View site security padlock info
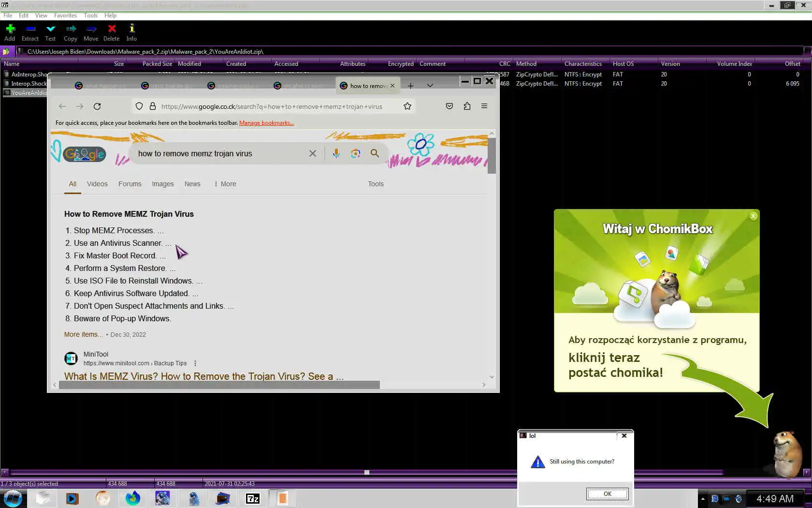The image size is (812, 508). [153, 106]
